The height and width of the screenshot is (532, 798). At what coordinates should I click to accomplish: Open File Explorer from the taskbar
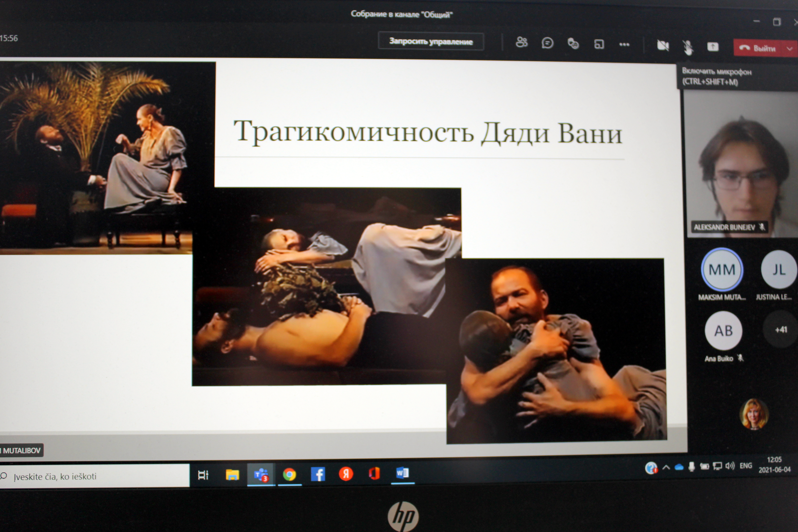[232, 475]
